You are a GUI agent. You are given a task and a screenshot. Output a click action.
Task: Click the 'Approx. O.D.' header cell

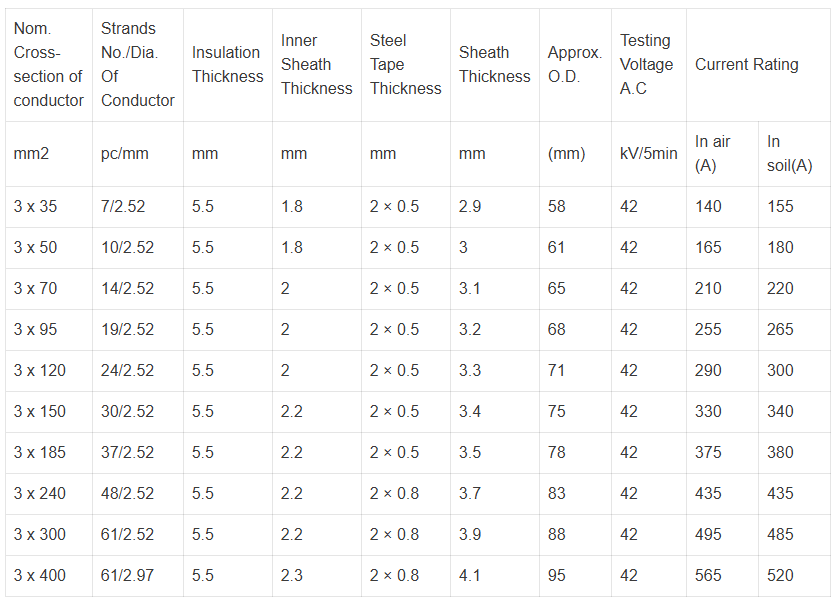(574, 64)
